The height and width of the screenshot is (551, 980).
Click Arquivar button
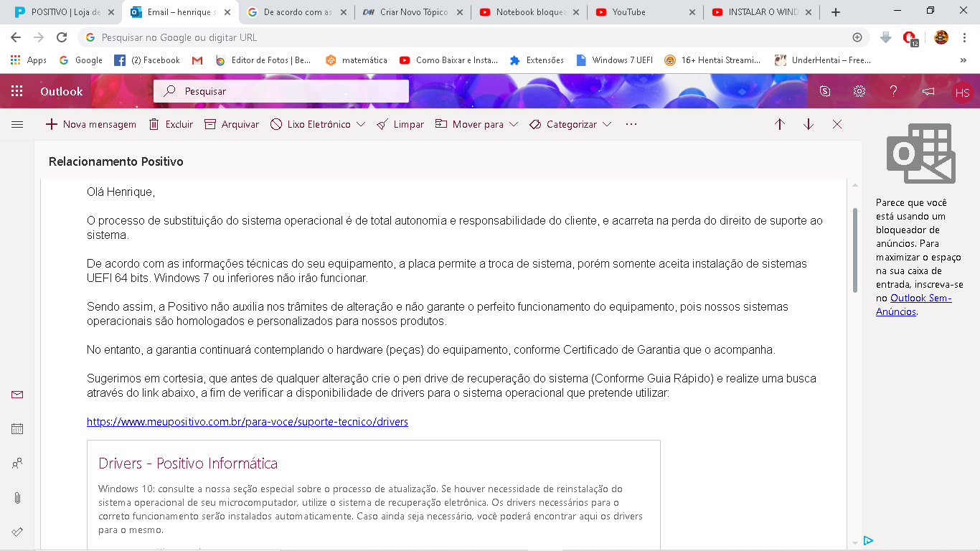click(232, 124)
